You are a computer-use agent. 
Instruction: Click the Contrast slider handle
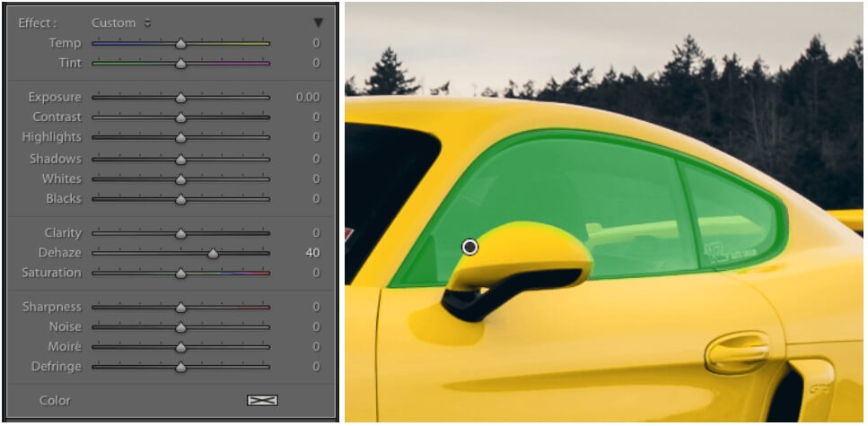click(x=180, y=117)
